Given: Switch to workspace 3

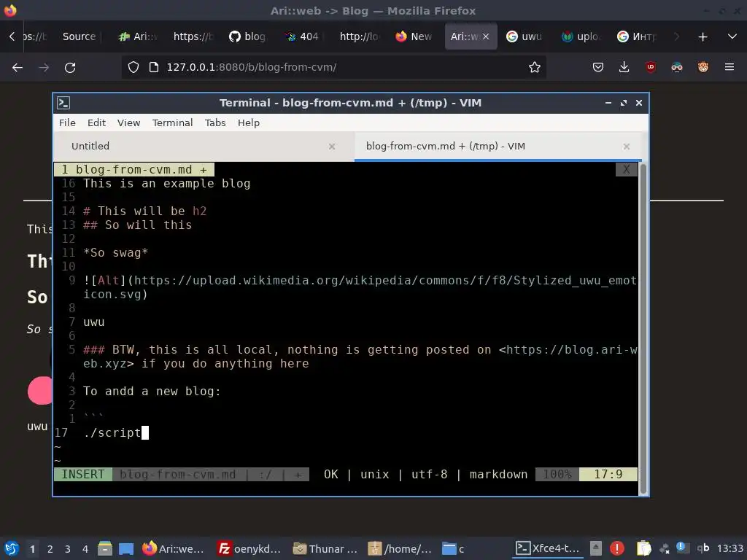Looking at the screenshot, I should coord(68,549).
